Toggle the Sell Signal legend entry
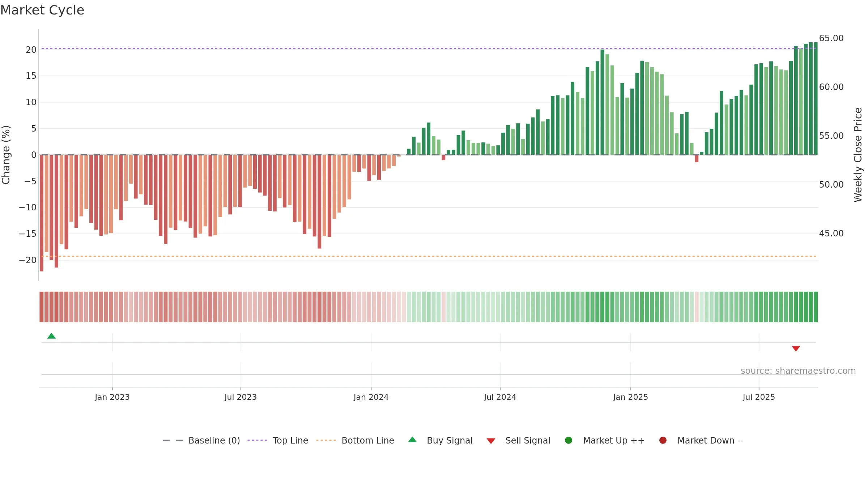 click(518, 440)
